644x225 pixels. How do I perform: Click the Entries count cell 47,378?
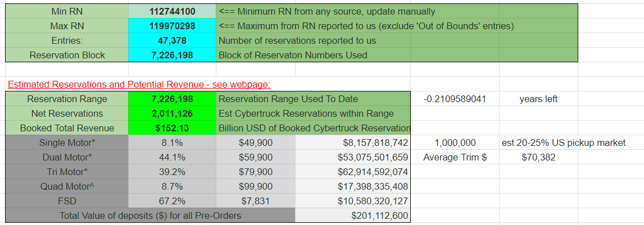pos(172,40)
